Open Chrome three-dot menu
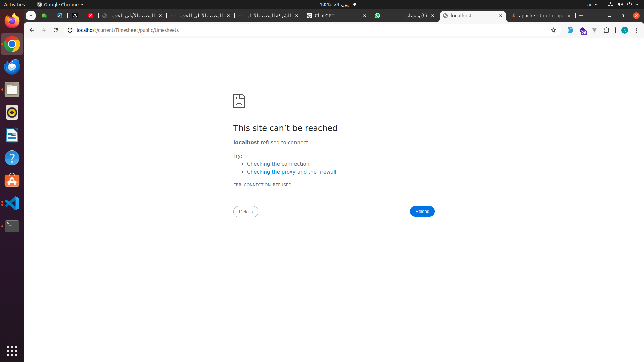This screenshot has width=644, height=362. click(x=637, y=30)
